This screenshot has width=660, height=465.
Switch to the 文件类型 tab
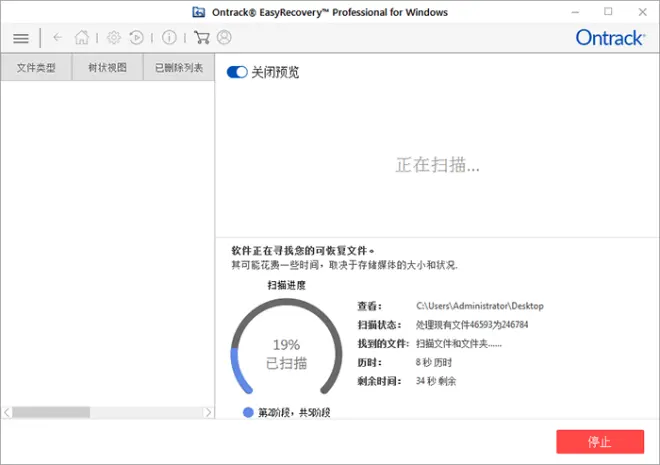pos(36,67)
